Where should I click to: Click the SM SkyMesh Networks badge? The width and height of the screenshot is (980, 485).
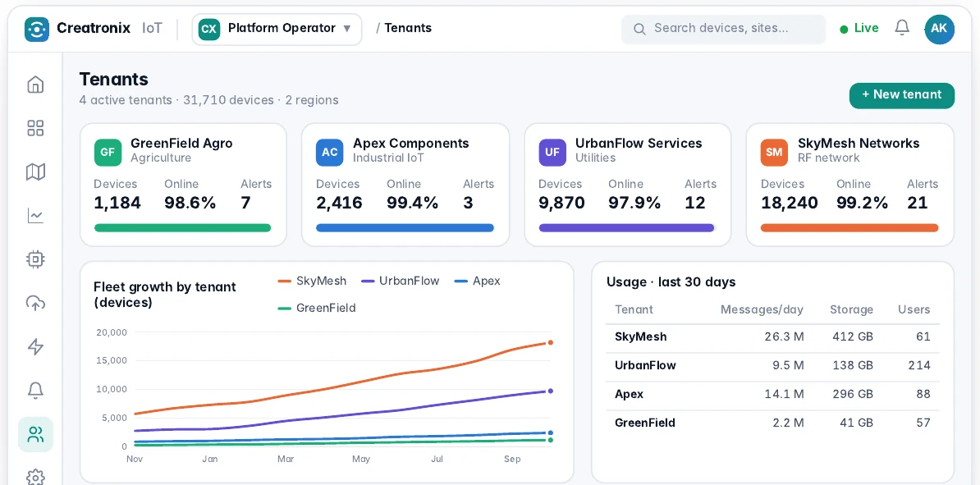774,153
